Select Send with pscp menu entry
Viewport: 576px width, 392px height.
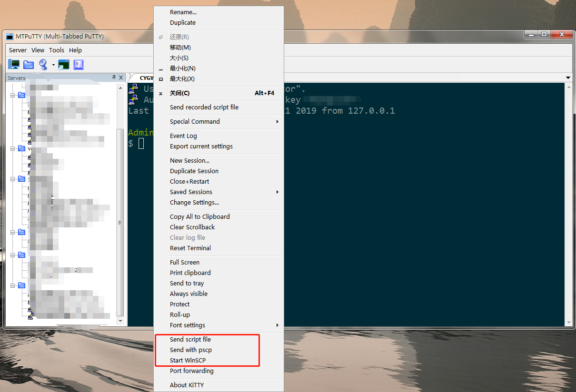[x=190, y=350]
